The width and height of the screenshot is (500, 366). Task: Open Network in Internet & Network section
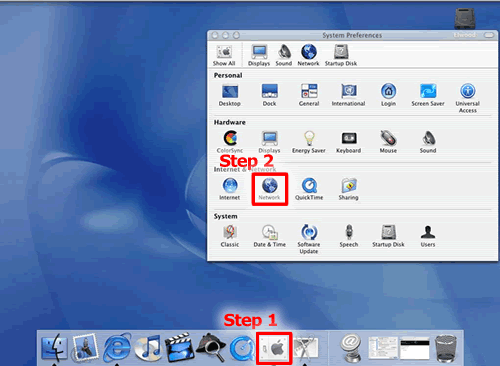tap(270, 189)
